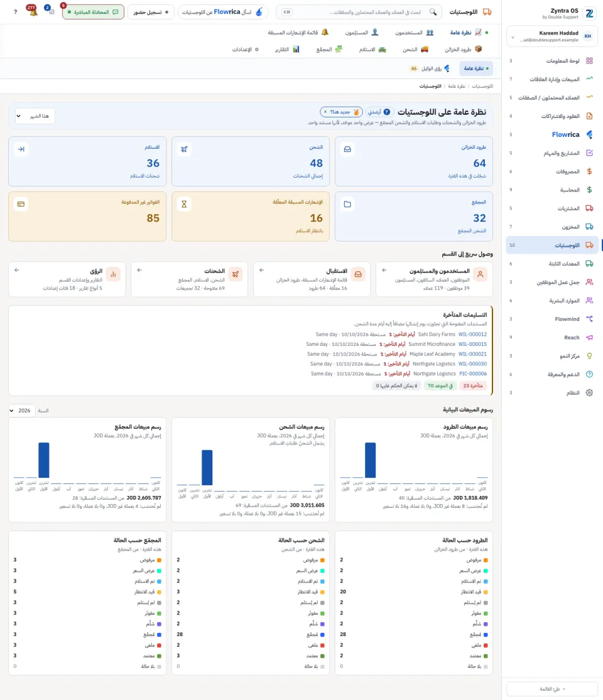Screen dimensions: 603x700
Task: Open العقود والاشتراكات document icon in sidebar
Action: (589, 116)
